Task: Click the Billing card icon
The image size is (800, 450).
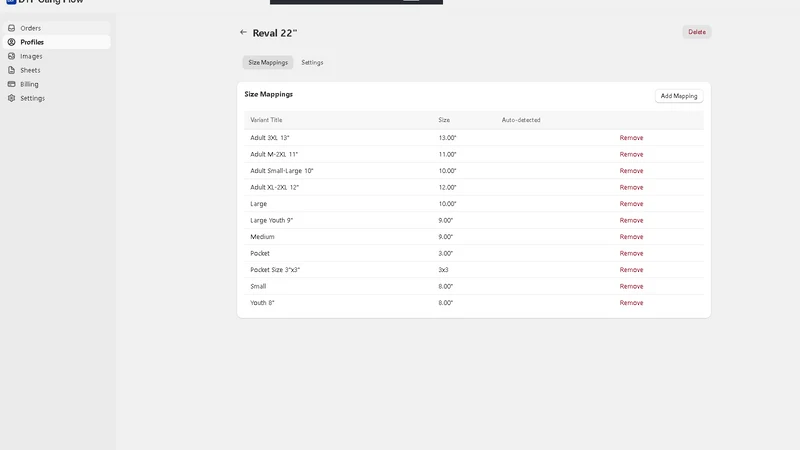Action: click(x=11, y=84)
